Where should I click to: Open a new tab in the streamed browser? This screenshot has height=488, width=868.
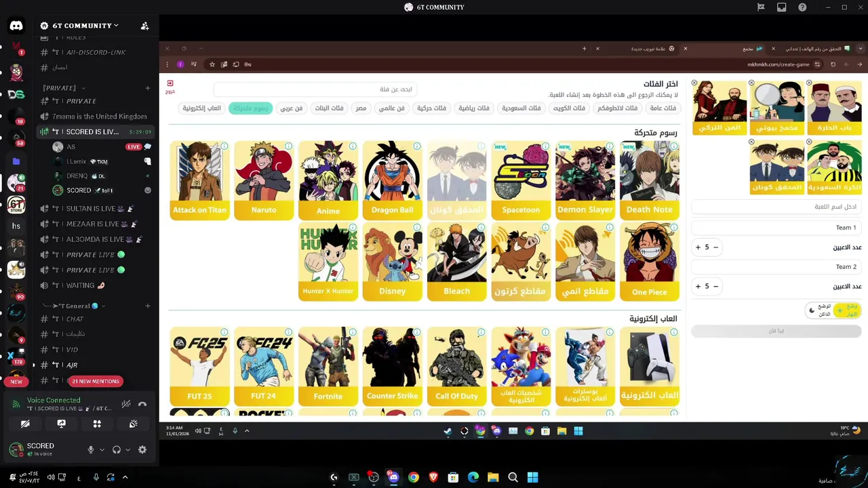coord(584,49)
